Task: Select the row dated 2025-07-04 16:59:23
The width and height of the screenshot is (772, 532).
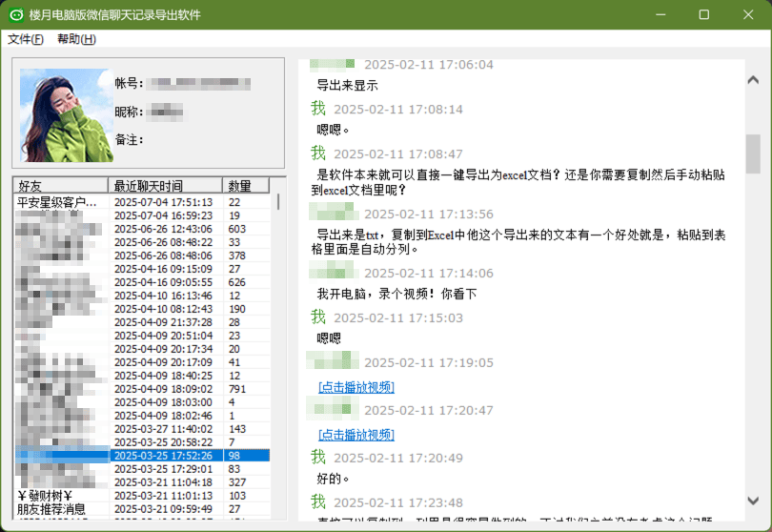Action: [x=142, y=215]
